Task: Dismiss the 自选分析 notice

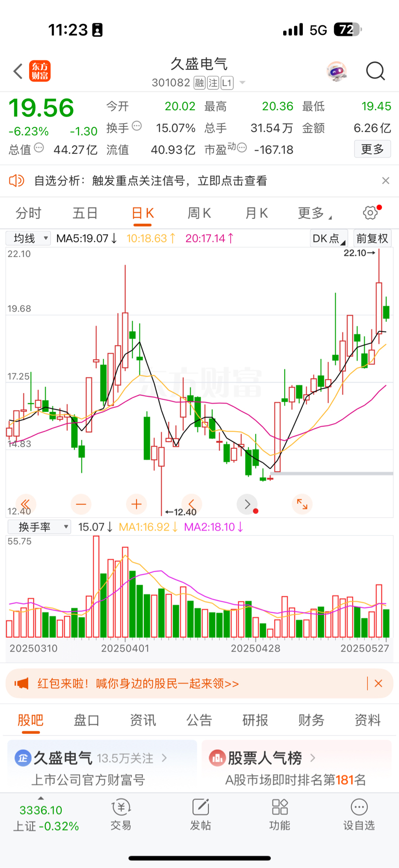Action: [x=385, y=180]
